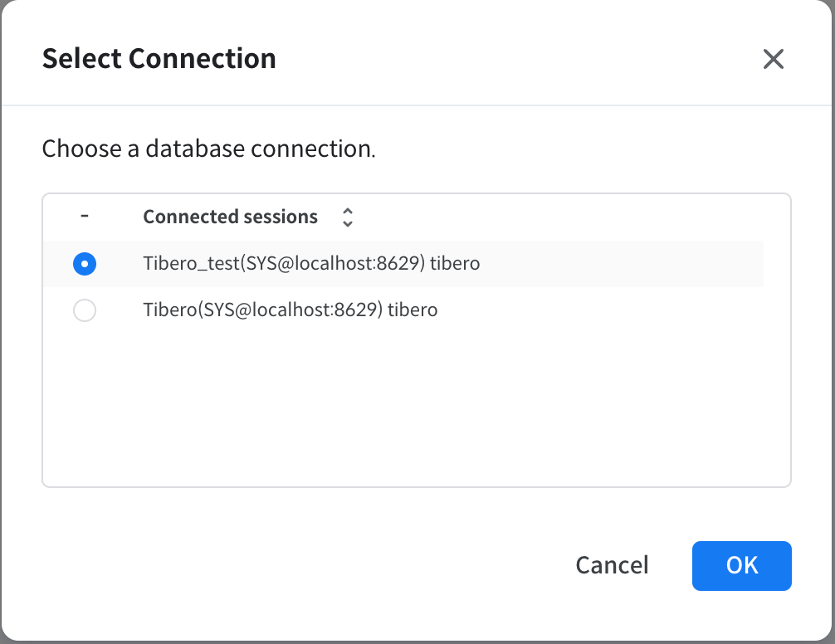The width and height of the screenshot is (835, 644).
Task: Click the sort descending down arrow
Action: click(x=348, y=223)
